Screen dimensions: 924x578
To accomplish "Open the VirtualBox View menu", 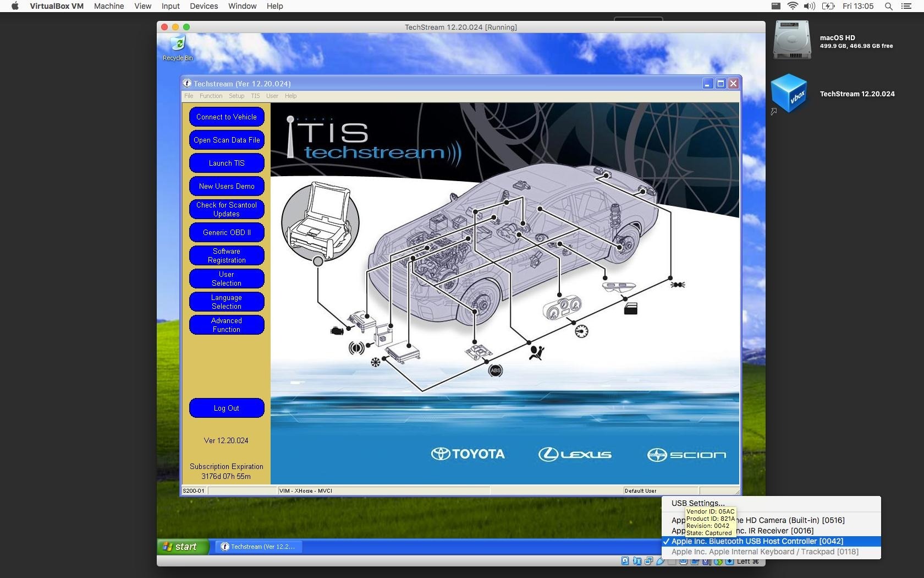I will 143,6.
